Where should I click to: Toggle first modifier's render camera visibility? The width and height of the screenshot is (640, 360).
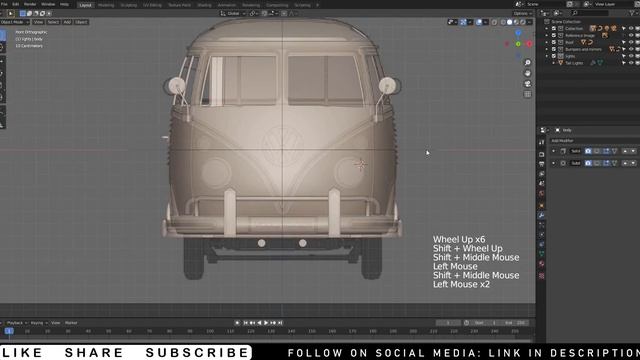tap(588, 151)
